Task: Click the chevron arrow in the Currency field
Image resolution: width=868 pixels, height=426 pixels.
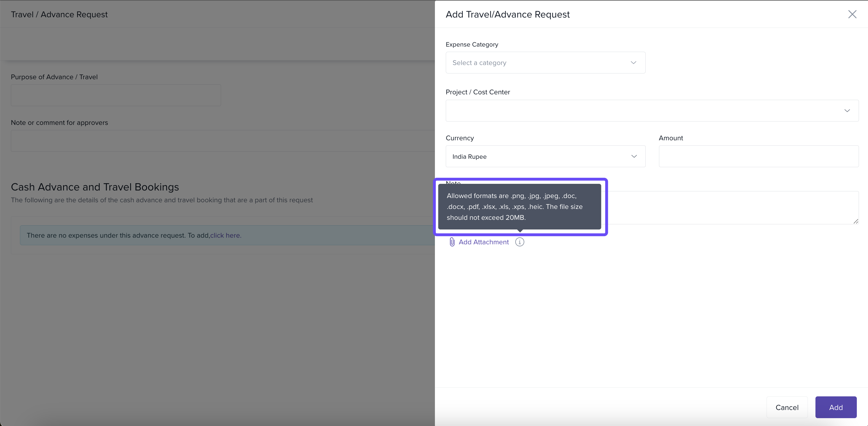Action: [634, 157]
